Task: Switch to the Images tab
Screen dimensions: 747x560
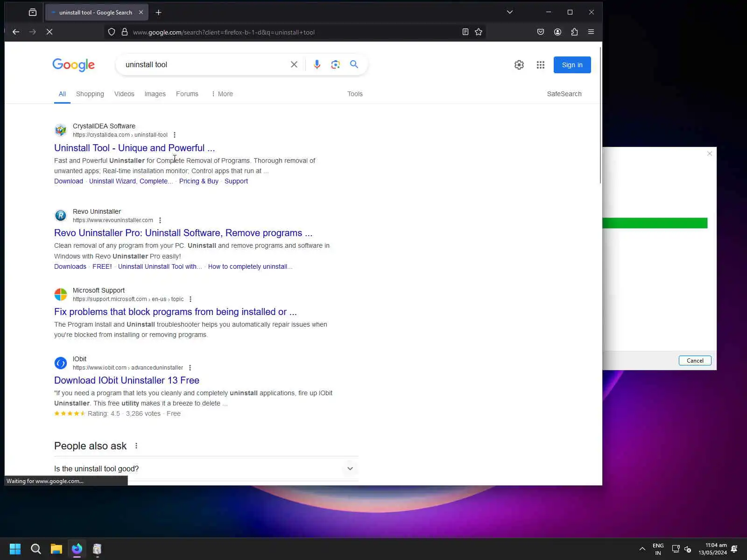Action: [x=155, y=94]
